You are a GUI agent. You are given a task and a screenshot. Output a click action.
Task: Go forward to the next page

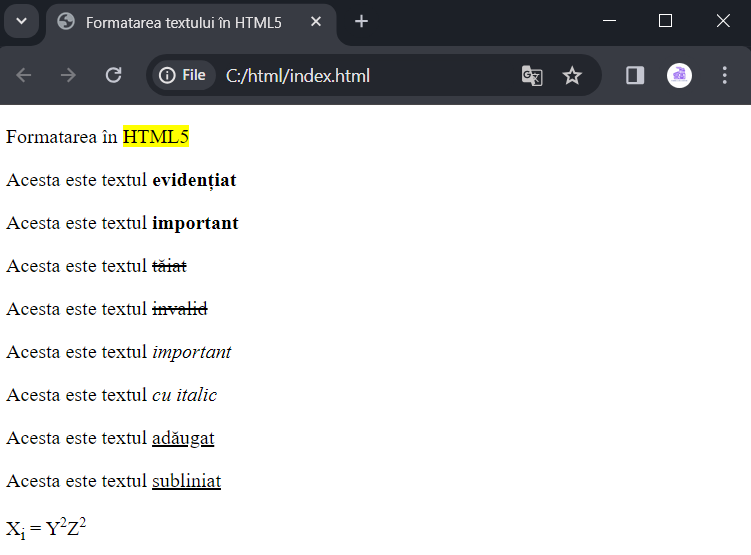(68, 75)
